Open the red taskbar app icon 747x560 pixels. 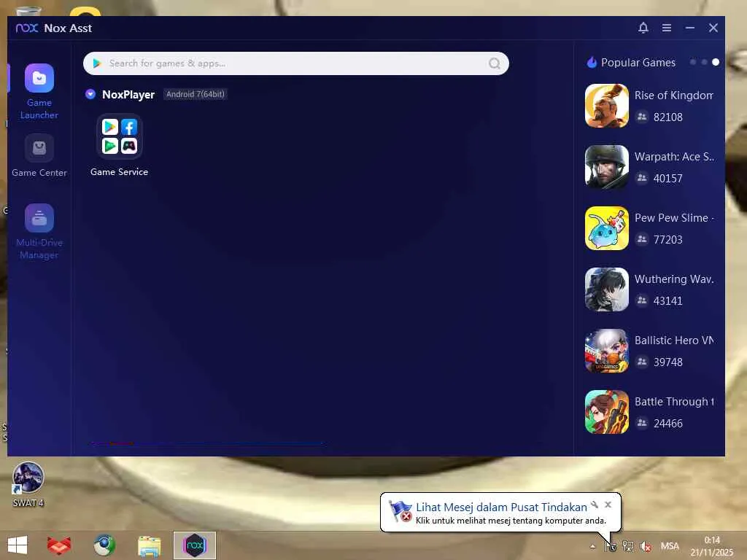59,545
